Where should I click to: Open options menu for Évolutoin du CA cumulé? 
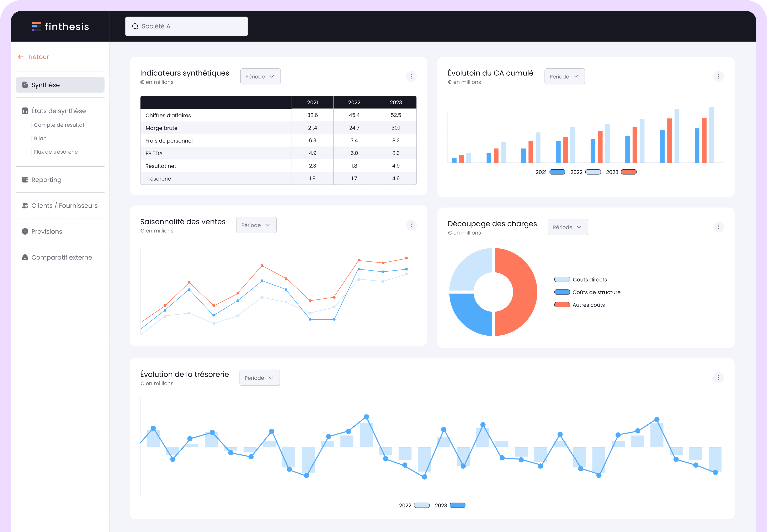click(718, 76)
